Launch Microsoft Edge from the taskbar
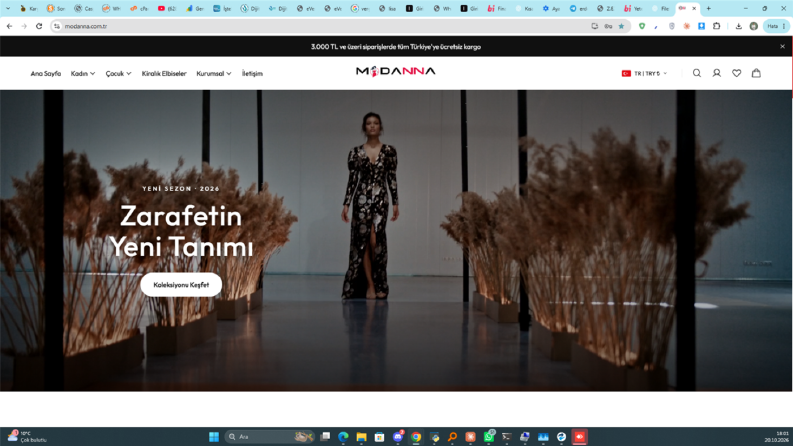Viewport: 793px width, 446px height. coord(343,437)
